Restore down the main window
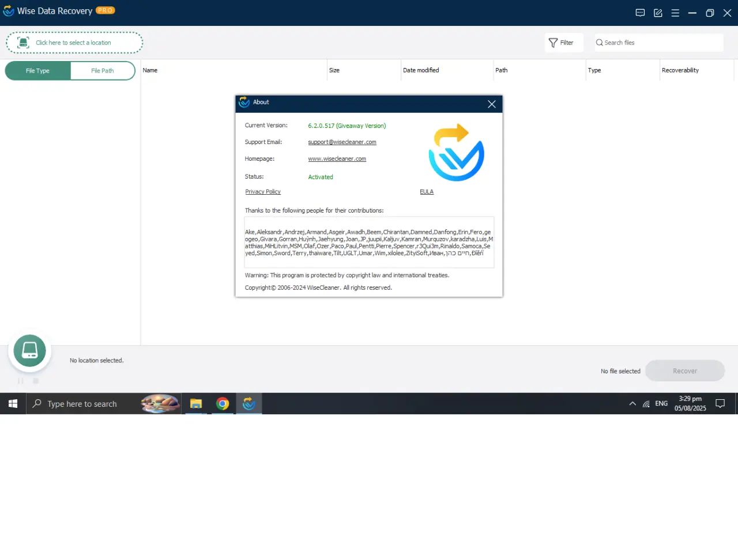The height and width of the screenshot is (560, 738). [710, 13]
